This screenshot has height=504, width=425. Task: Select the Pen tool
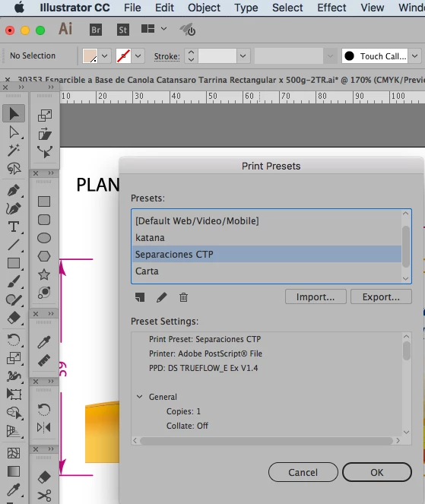pos(14,190)
